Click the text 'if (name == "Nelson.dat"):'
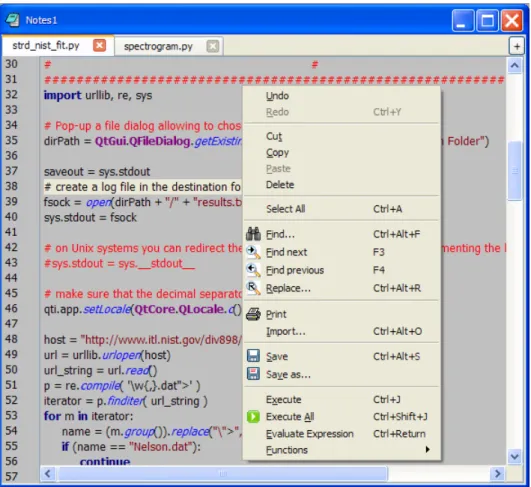Image resolution: width=531 pixels, height=487 pixels. point(131,447)
